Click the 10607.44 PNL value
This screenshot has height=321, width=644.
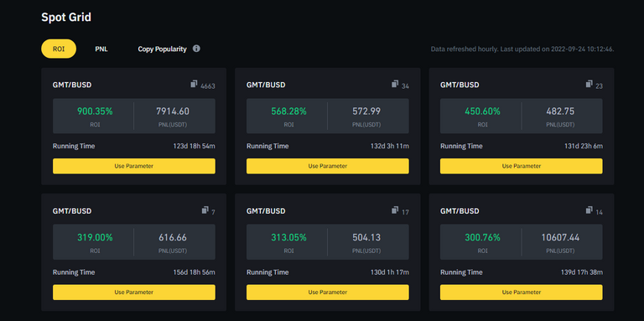pyautogui.click(x=560, y=237)
